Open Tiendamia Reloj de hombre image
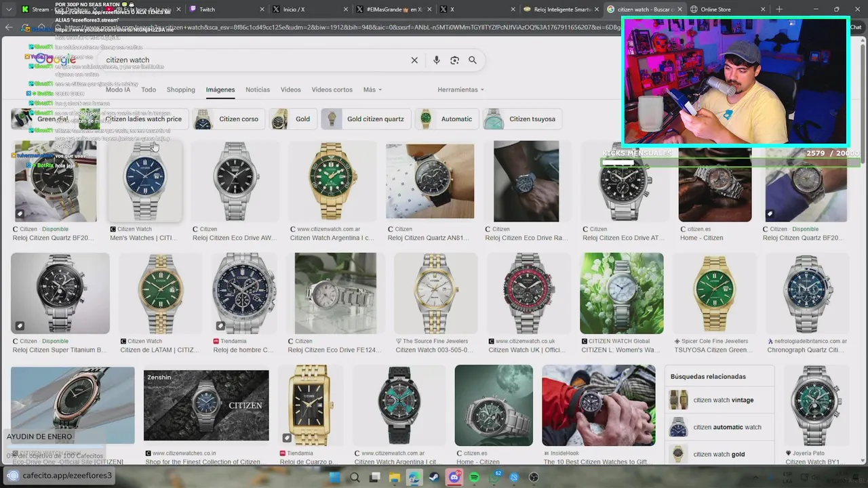This screenshot has width=868, height=488. (x=244, y=293)
